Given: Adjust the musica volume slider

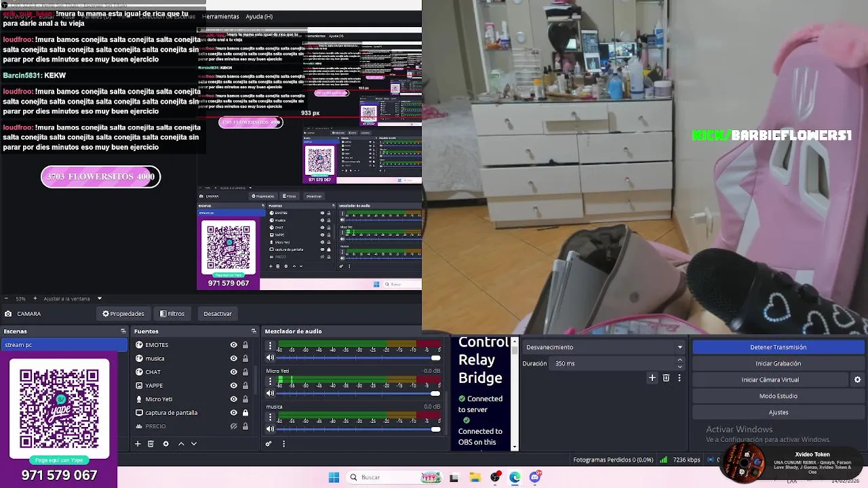Looking at the screenshot, I should click(x=359, y=428).
